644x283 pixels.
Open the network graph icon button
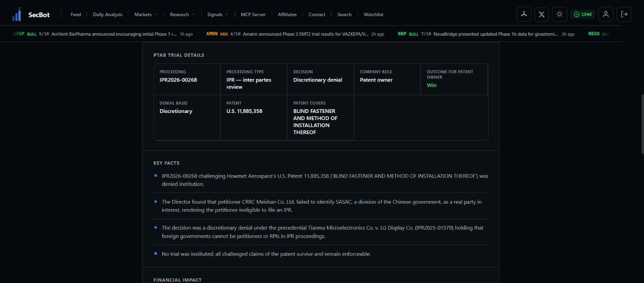524,14
